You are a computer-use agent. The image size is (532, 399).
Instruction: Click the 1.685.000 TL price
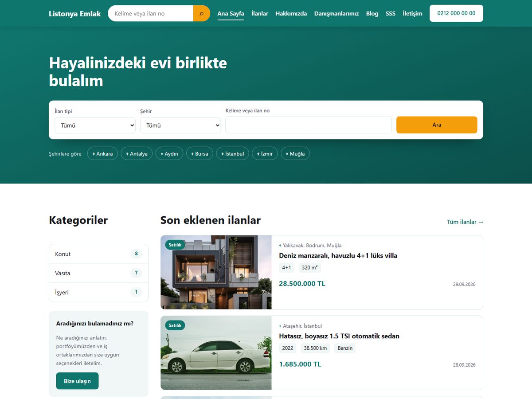coord(300,364)
